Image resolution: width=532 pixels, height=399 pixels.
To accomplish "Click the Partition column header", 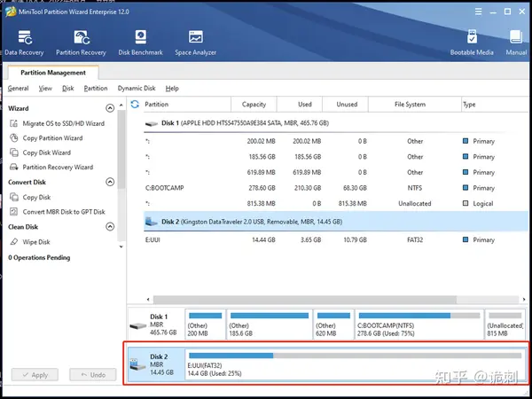I will coord(185,104).
